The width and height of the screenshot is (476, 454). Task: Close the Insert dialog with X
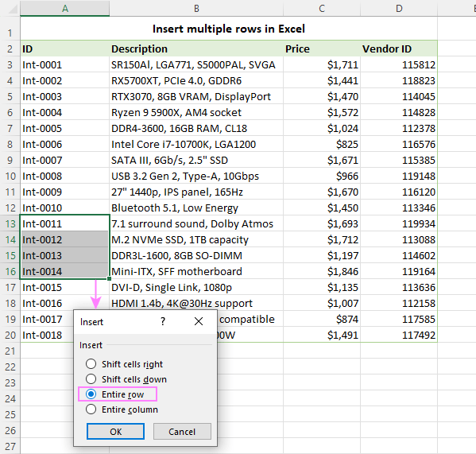[199, 321]
